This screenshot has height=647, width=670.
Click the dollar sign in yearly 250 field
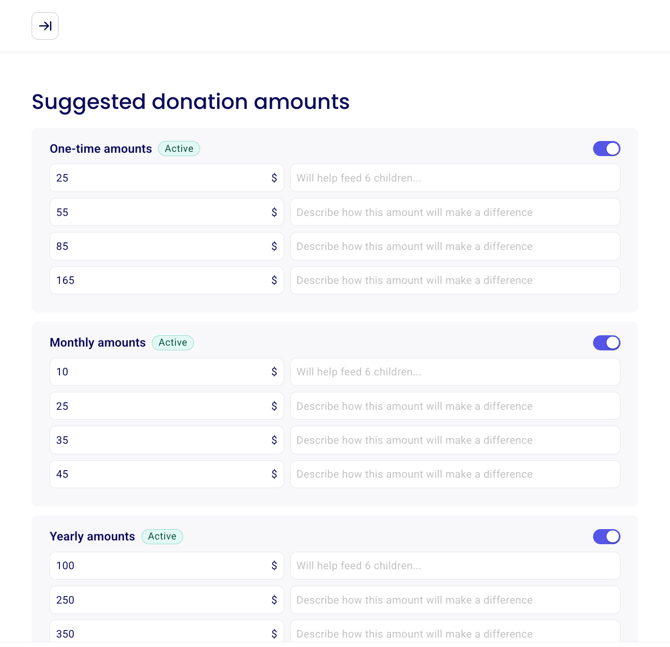click(274, 600)
